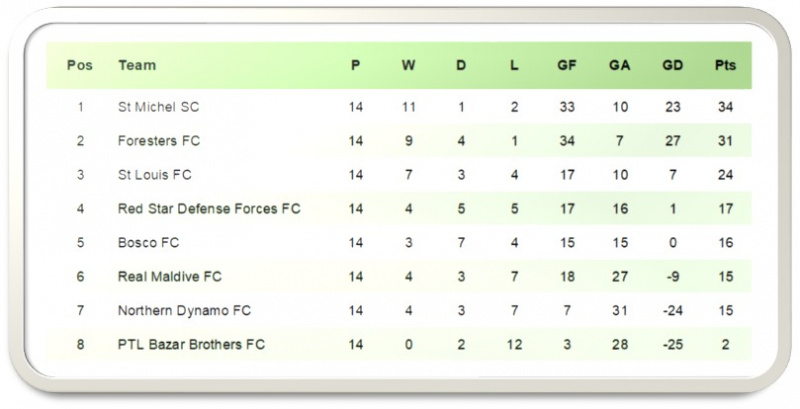The height and width of the screenshot is (409, 800).
Task: Click the W column header
Action: (x=408, y=65)
